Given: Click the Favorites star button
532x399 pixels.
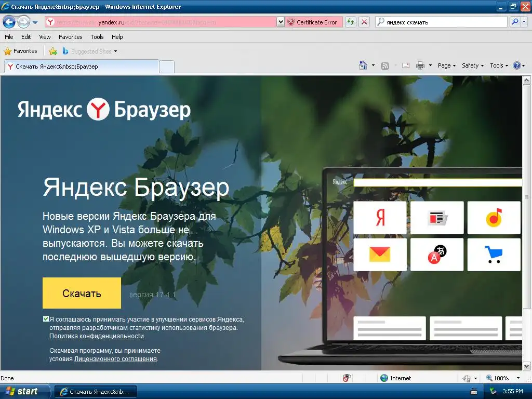Looking at the screenshot, I should pyautogui.click(x=20, y=51).
